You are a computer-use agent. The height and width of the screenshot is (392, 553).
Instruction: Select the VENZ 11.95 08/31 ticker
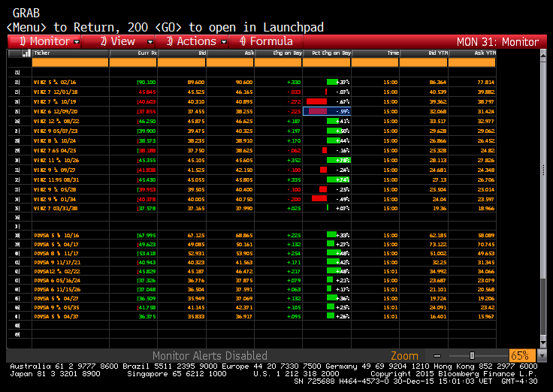pyautogui.click(x=56, y=179)
